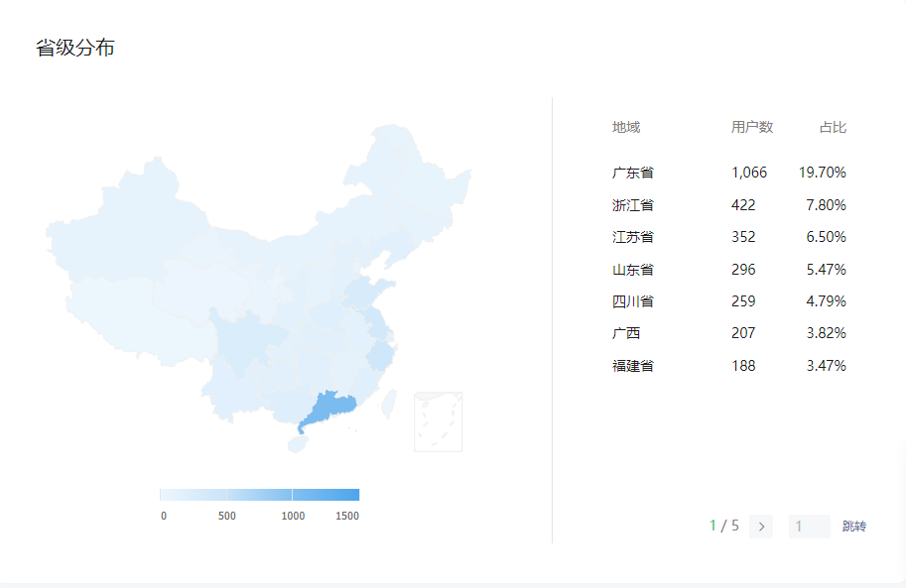Viewport: 906px width, 588px height.
Task: Click Hainan island on the map
Action: (x=298, y=444)
